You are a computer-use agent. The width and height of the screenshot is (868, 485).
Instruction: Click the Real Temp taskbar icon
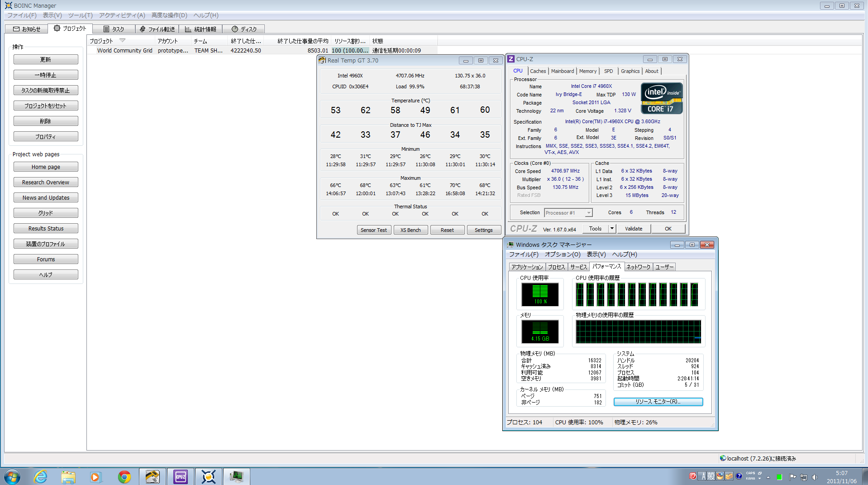(x=153, y=477)
